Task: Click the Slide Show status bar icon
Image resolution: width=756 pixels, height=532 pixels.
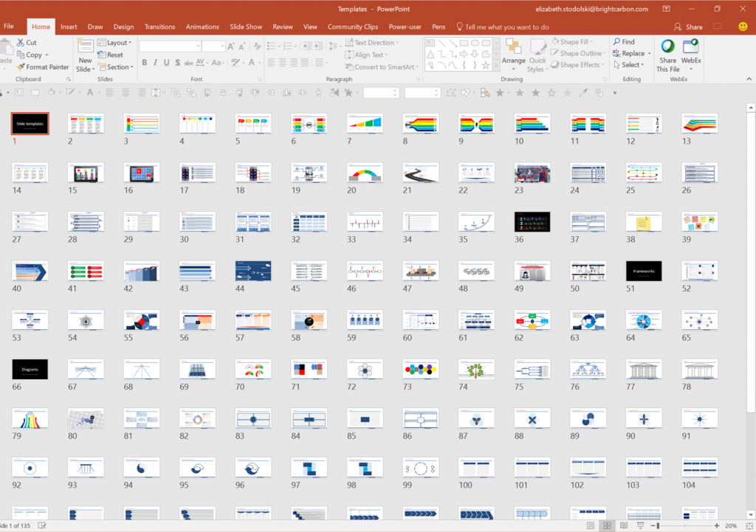Action: coord(640,526)
